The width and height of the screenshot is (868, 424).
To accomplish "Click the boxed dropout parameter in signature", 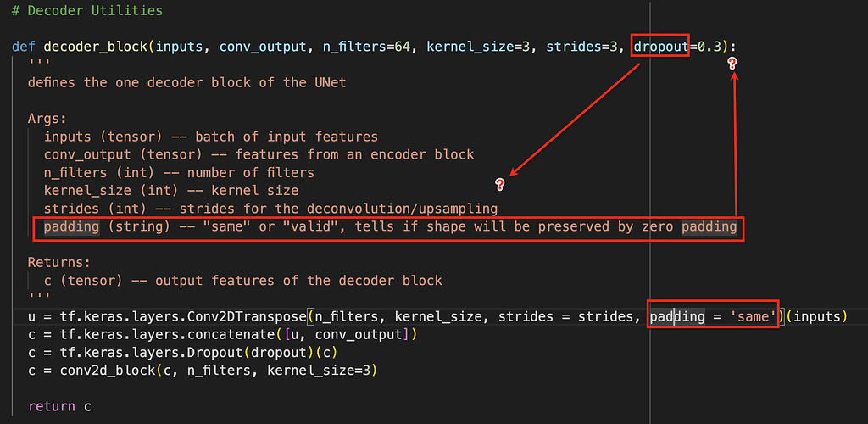I will click(x=660, y=46).
